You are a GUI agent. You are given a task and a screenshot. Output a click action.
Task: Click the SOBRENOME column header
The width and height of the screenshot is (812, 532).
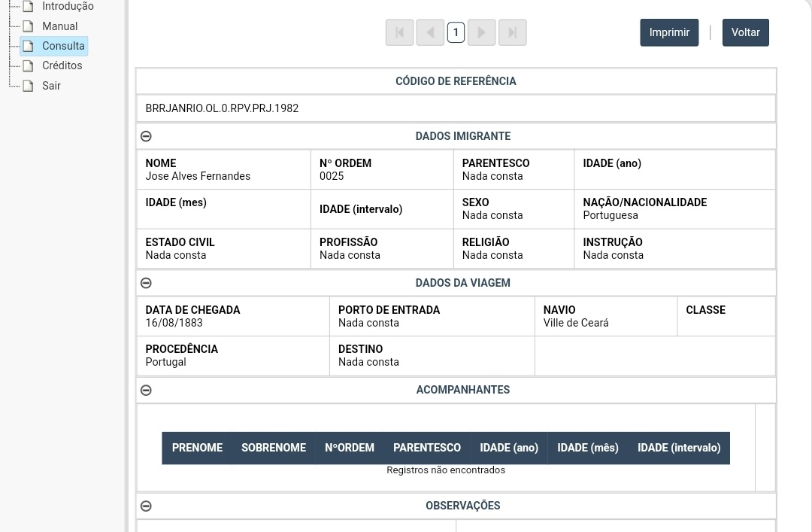pyautogui.click(x=274, y=448)
